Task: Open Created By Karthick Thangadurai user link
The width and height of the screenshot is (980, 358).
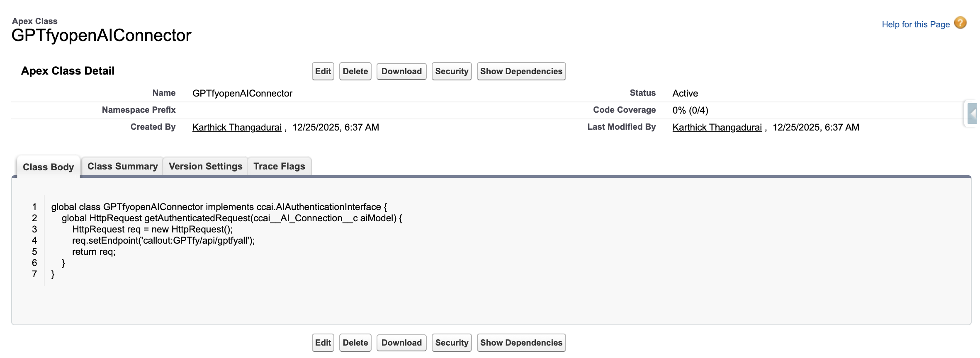Action: (x=237, y=127)
